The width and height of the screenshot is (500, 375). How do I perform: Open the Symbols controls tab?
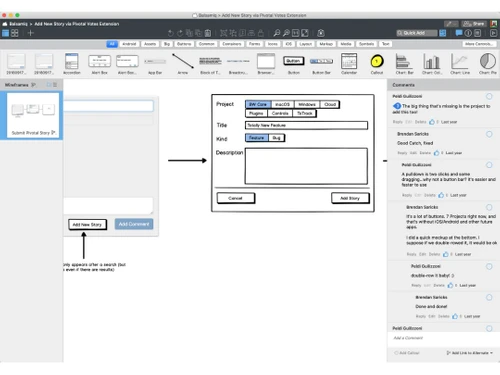tap(366, 44)
